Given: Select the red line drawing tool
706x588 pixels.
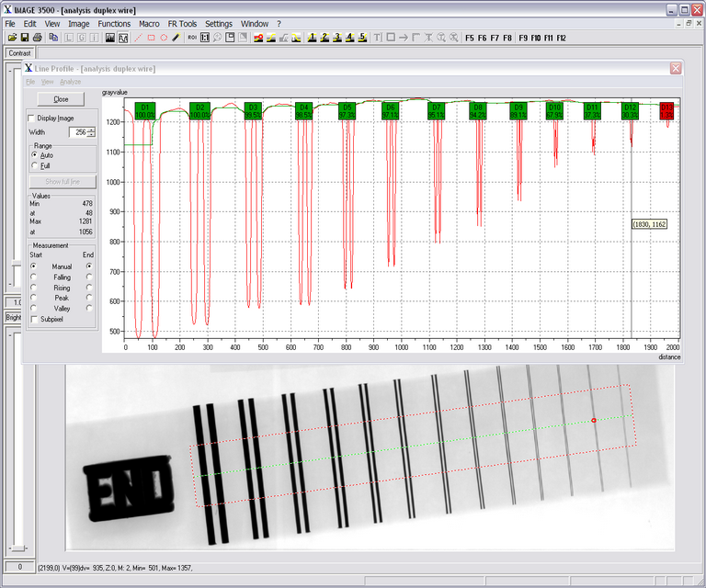Looking at the screenshot, I should [x=139, y=38].
